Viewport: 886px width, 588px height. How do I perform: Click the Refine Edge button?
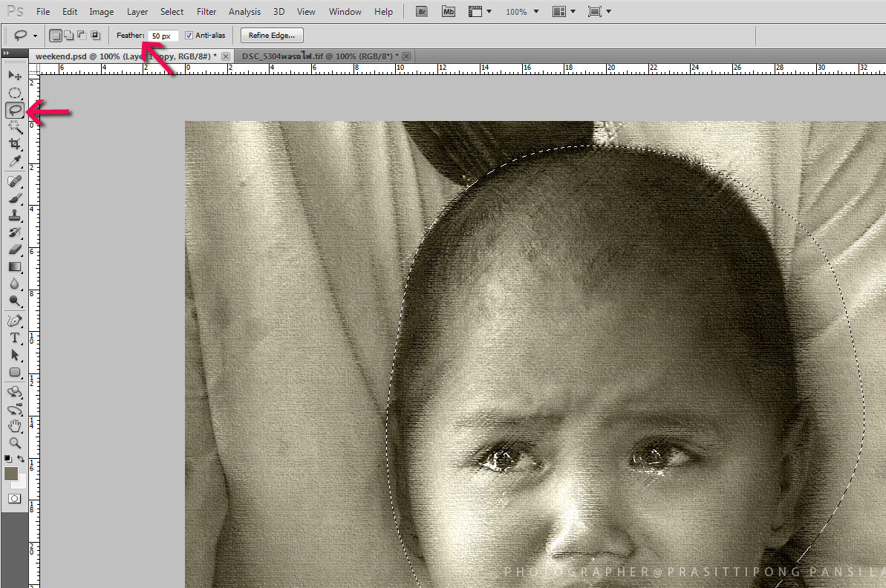pos(272,36)
